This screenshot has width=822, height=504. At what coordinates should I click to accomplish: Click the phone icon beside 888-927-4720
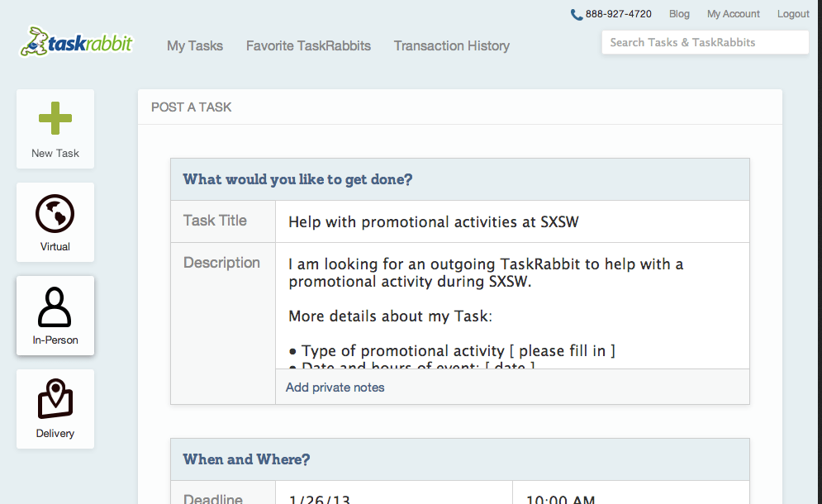coord(577,14)
